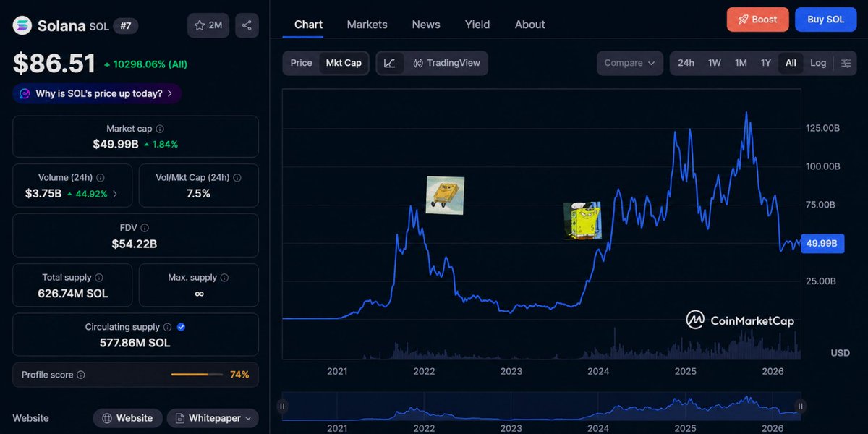Expand Volume (24h) details arrow
This screenshot has height=434, width=868.
[x=114, y=194]
